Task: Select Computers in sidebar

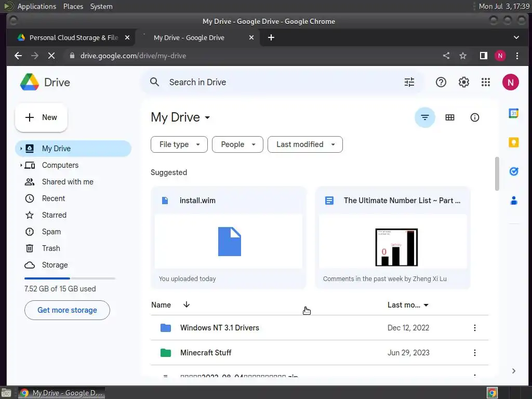Action: 60,165
